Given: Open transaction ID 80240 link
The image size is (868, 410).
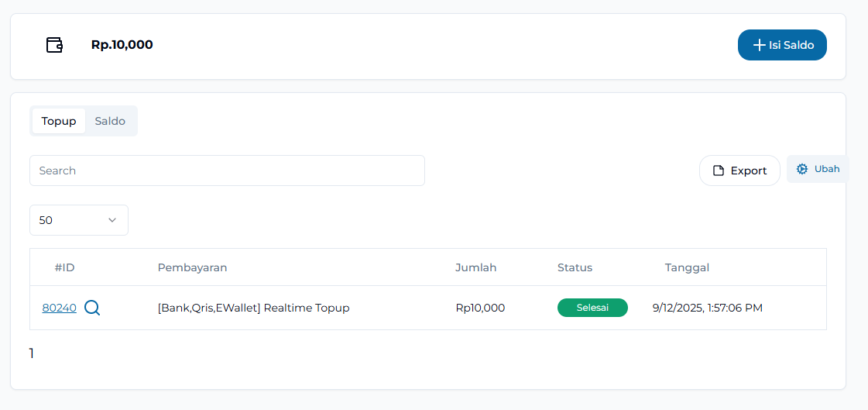Looking at the screenshot, I should 60,308.
